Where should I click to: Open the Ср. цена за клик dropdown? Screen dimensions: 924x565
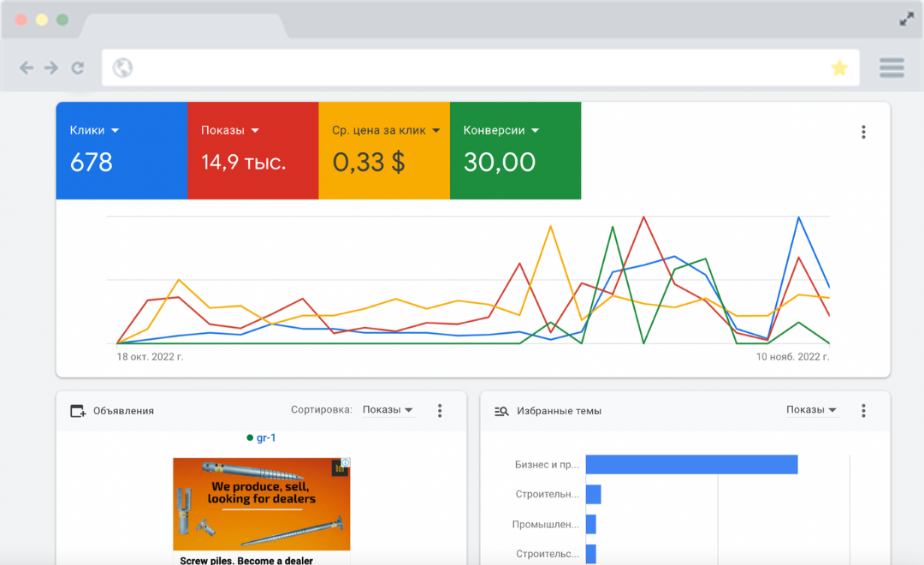[x=386, y=130]
